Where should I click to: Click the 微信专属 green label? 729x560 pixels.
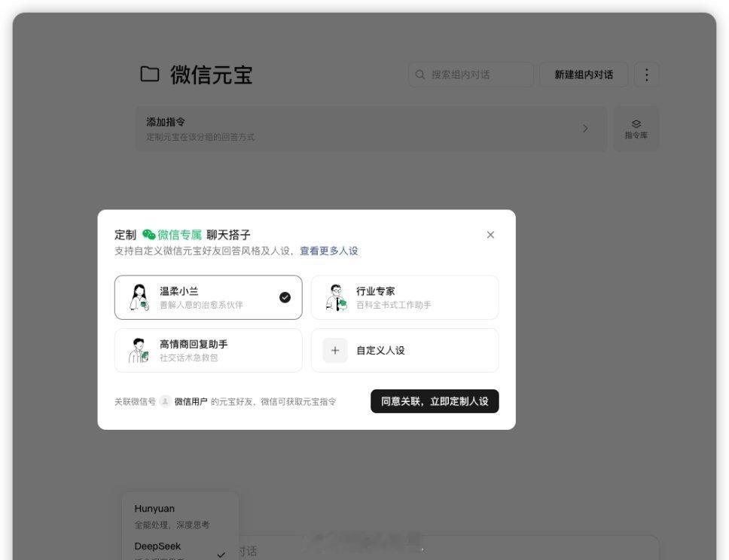click(x=179, y=235)
